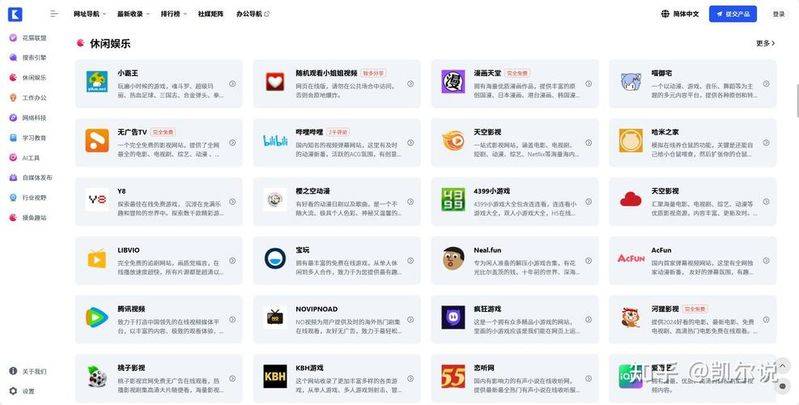Open the 4399小游戏 title link
The height and width of the screenshot is (405, 799).
tap(492, 191)
